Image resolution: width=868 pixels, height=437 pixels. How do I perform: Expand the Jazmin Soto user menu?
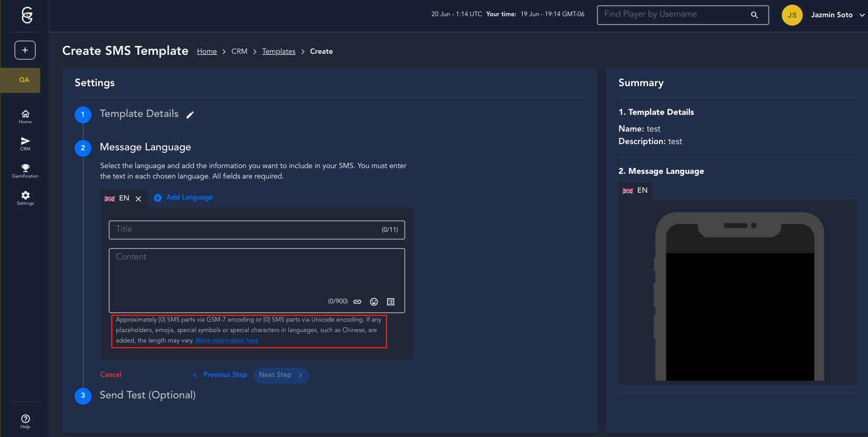(x=862, y=15)
